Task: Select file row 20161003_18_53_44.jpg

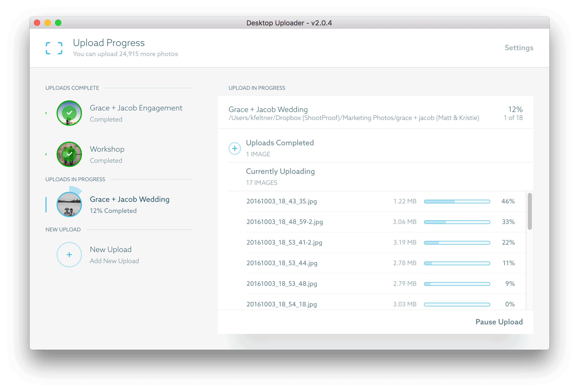Action: 282,263
